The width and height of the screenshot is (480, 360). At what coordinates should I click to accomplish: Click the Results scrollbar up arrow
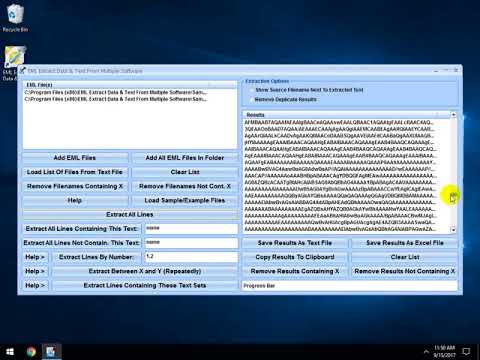(x=453, y=115)
